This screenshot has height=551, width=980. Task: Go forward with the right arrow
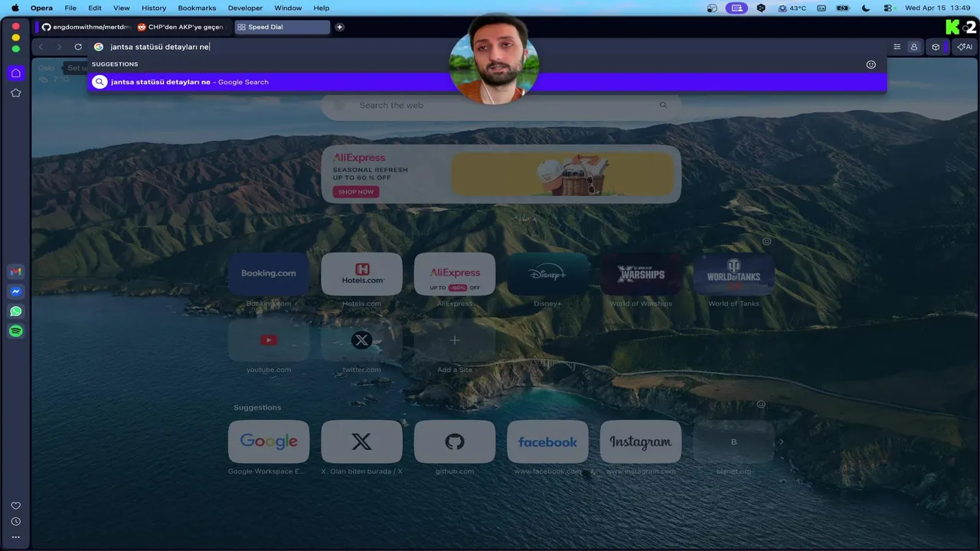click(59, 47)
